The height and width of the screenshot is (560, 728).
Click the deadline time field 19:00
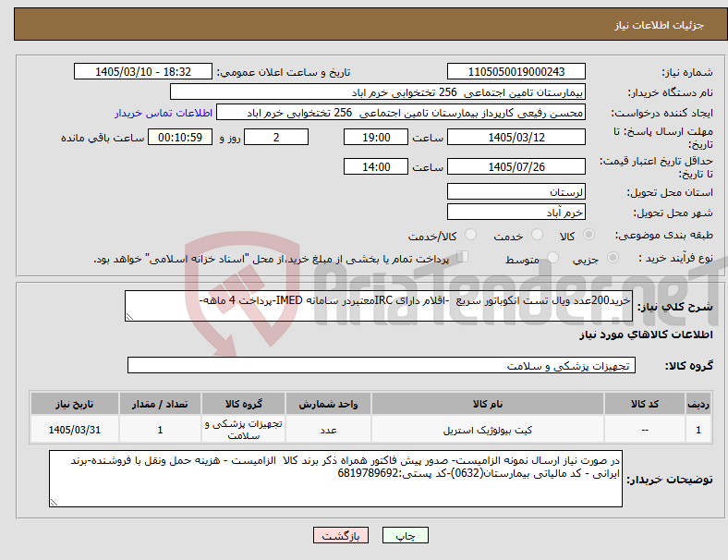pyautogui.click(x=376, y=137)
